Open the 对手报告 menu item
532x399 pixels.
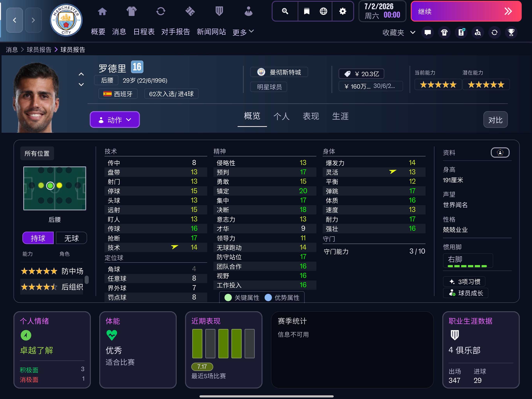pyautogui.click(x=176, y=32)
